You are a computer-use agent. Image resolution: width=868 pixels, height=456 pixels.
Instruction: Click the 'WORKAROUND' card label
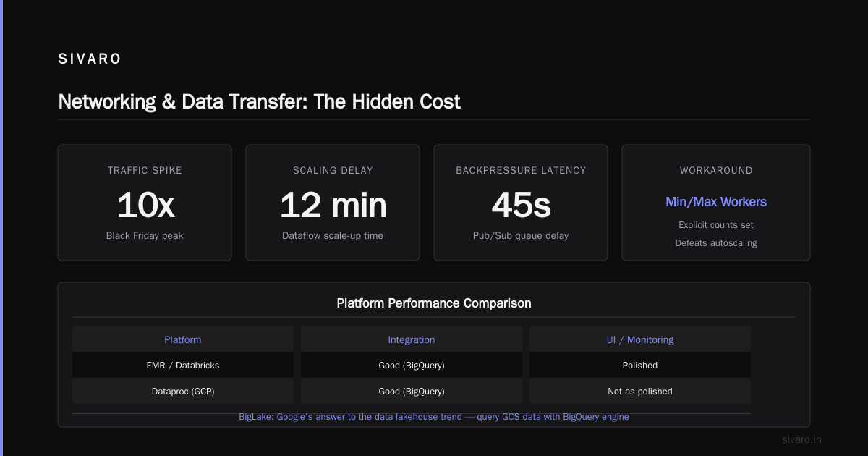[716, 171]
